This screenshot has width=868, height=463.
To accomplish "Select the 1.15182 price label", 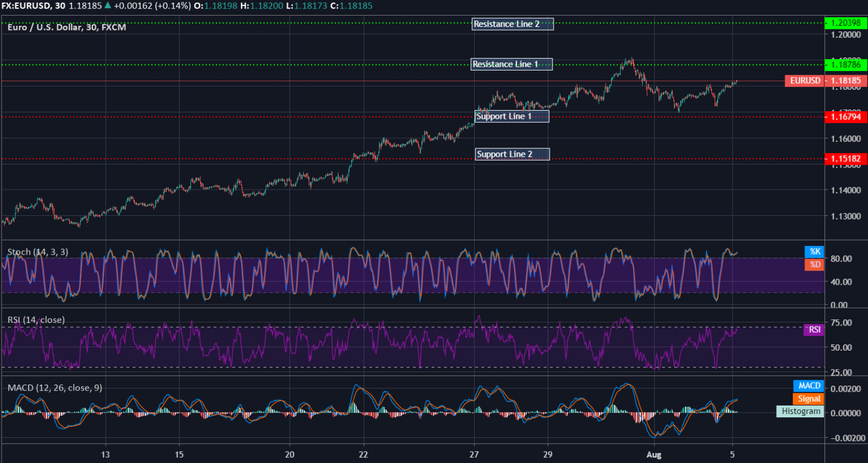I will [x=846, y=158].
